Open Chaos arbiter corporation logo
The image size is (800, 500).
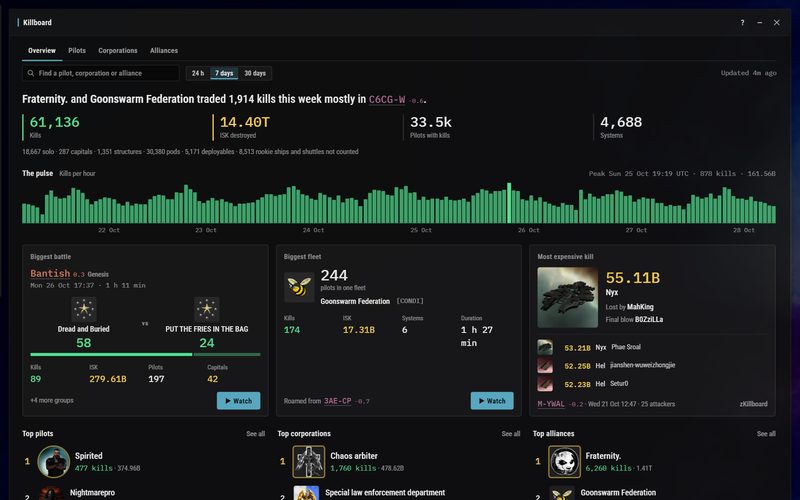pos(309,462)
